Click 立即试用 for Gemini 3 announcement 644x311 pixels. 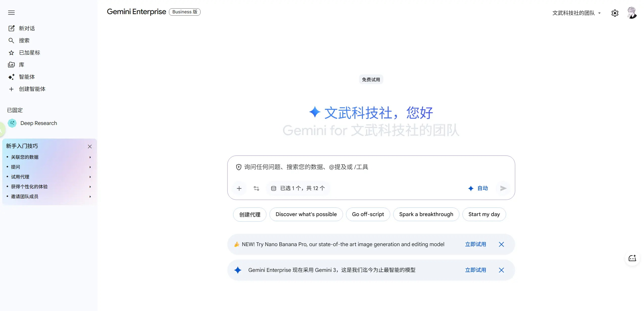(x=475, y=270)
